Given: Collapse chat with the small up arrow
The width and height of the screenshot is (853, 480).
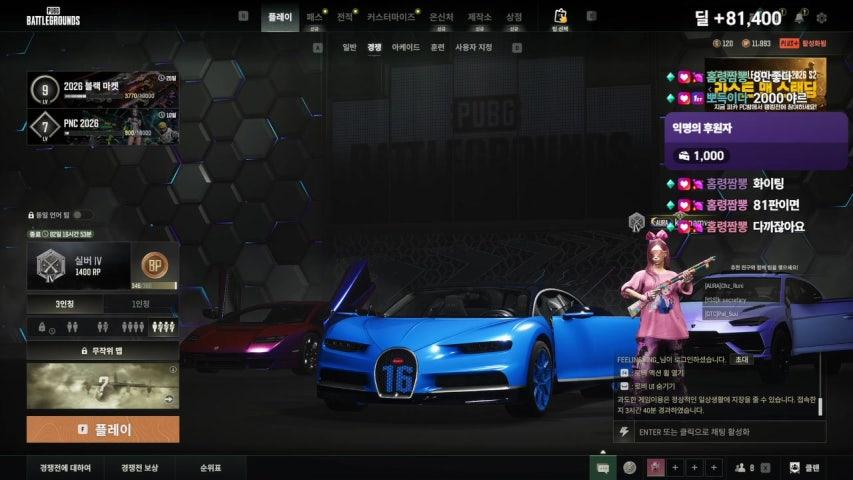Looking at the screenshot, I should click(603, 452).
